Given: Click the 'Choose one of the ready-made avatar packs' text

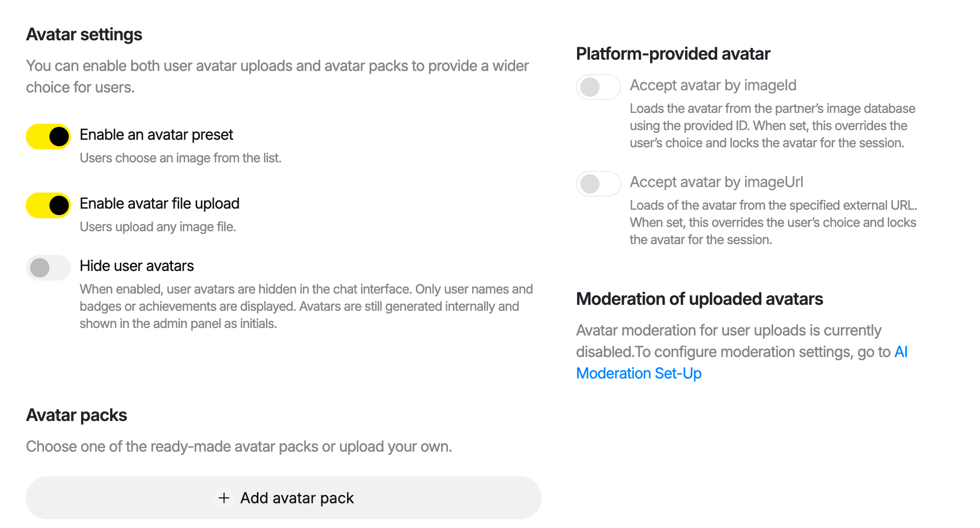Looking at the screenshot, I should click(239, 446).
